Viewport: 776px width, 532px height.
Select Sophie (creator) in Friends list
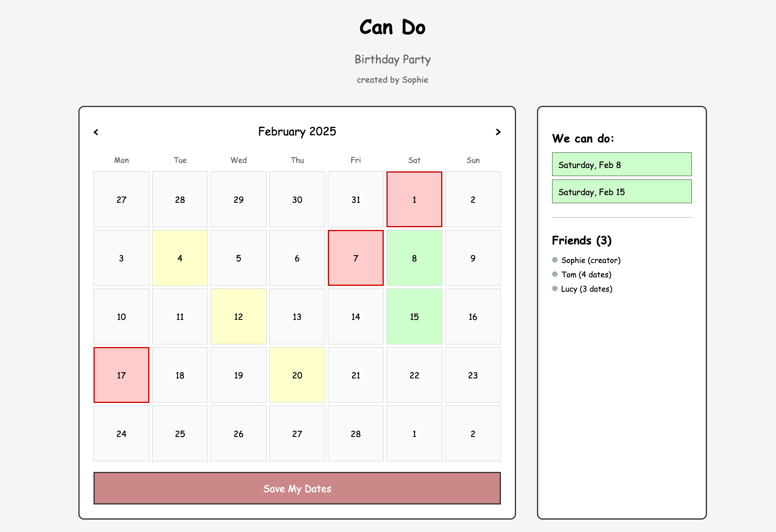tap(591, 260)
